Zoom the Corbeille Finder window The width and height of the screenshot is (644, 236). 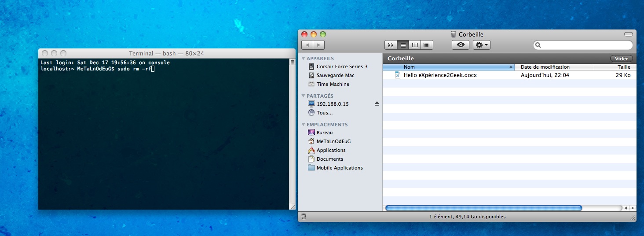[323, 34]
